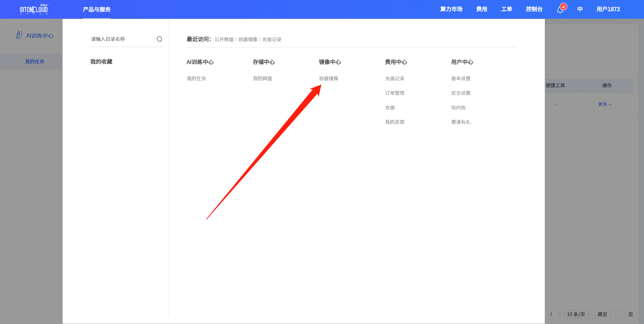Open the 工单 menu item
644x324 pixels.
tap(506, 9)
